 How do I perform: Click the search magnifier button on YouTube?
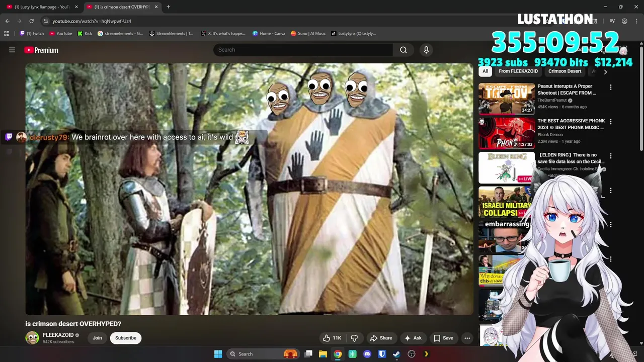point(403,50)
